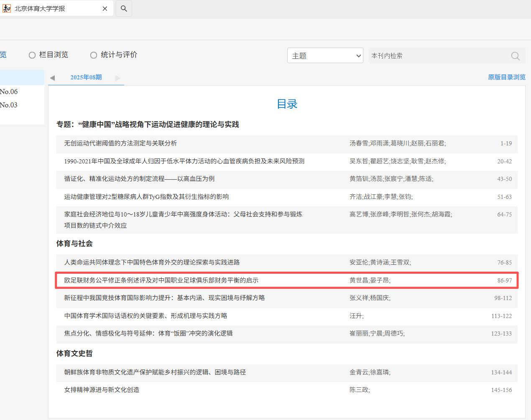Go to next issue with right arrow
Screen dimensions: 531x420
tap(118, 78)
